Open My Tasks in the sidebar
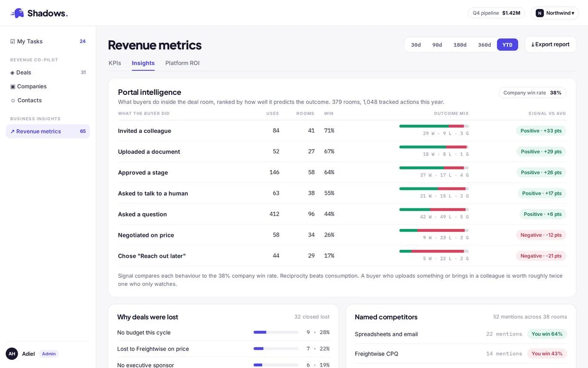 click(48, 41)
